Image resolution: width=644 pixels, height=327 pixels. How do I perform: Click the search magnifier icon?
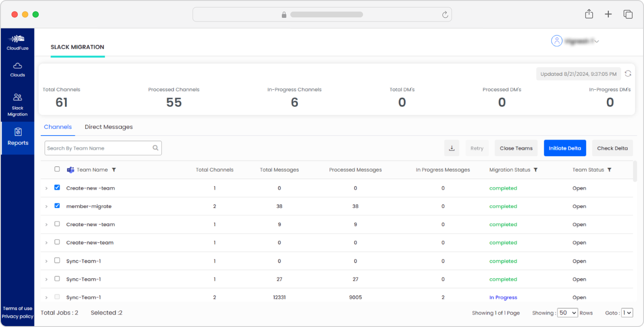156,148
